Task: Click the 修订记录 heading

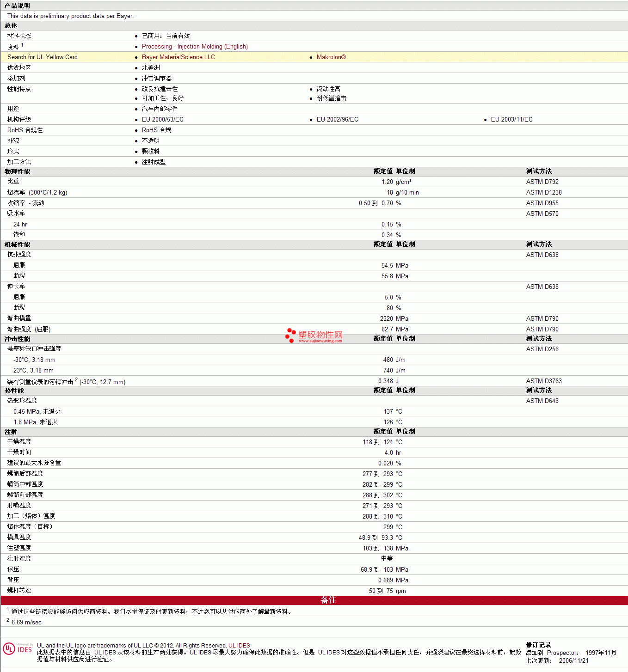Action: pos(539,645)
